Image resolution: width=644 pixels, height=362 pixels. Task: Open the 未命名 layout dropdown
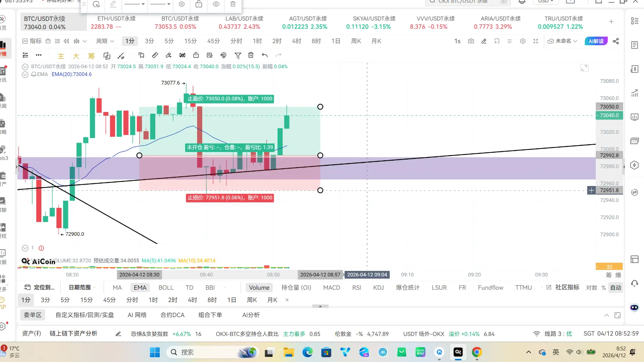563,41
